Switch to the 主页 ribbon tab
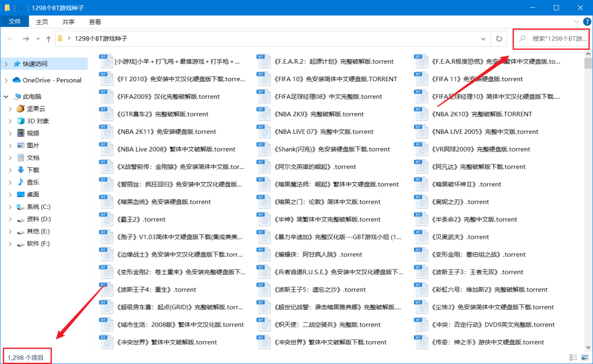 pyautogui.click(x=42, y=22)
